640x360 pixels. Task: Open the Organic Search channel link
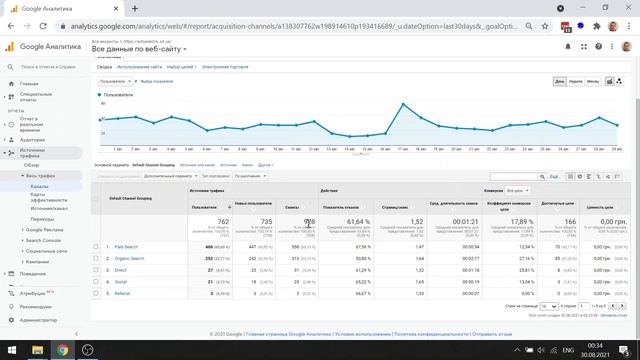[x=129, y=258]
